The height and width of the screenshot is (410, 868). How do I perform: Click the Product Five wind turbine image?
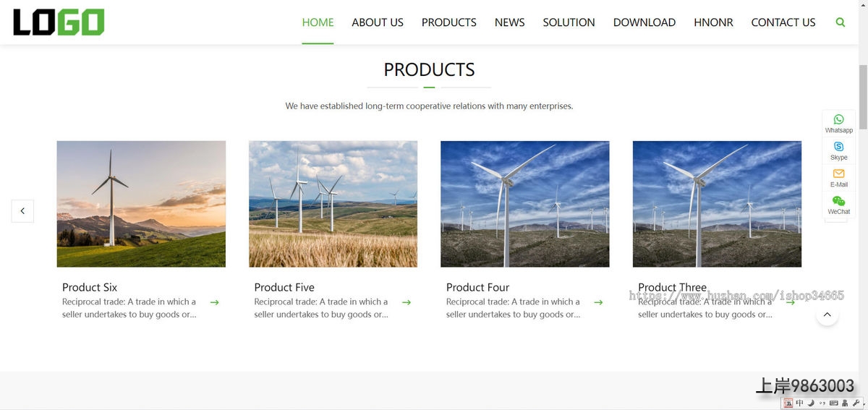[333, 204]
